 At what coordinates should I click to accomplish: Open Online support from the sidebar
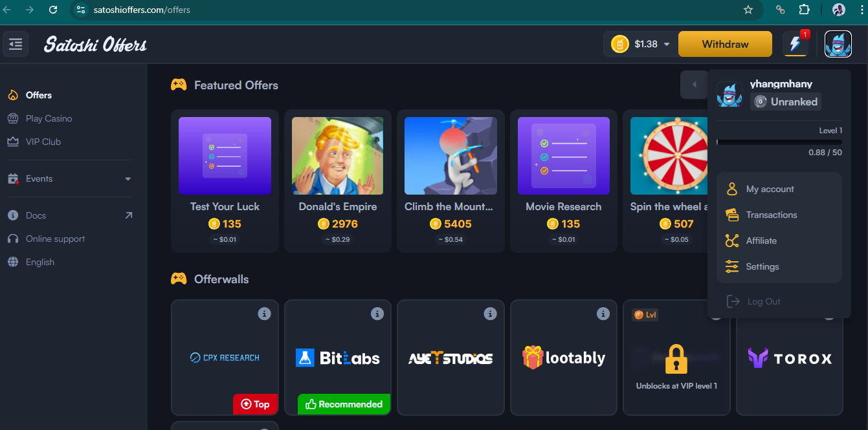click(55, 239)
